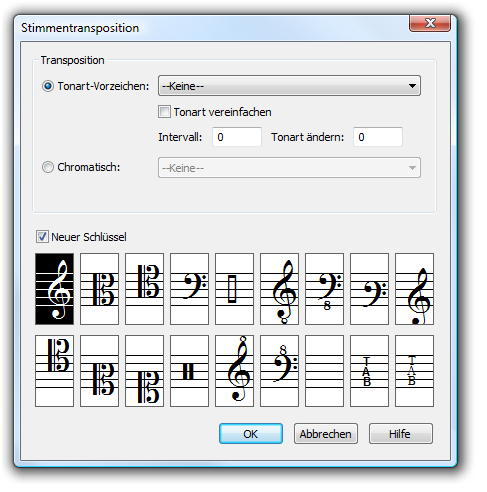The image size is (487, 492).
Task: Select the Chromatisch radio button
Action: click(48, 167)
